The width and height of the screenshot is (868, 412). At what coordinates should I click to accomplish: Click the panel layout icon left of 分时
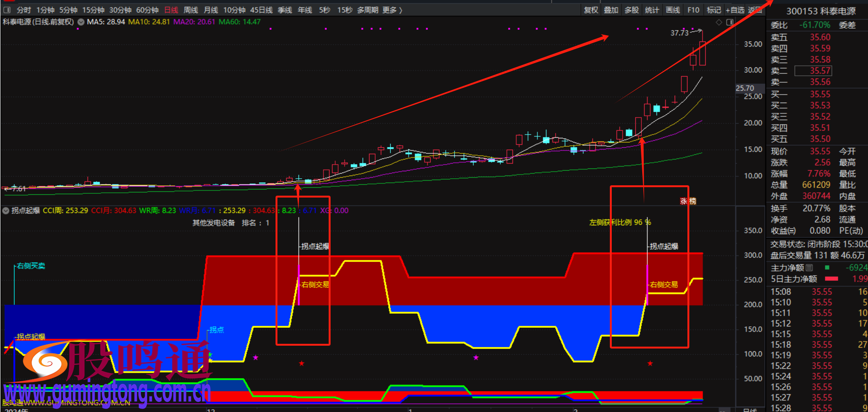pyautogui.click(x=7, y=10)
